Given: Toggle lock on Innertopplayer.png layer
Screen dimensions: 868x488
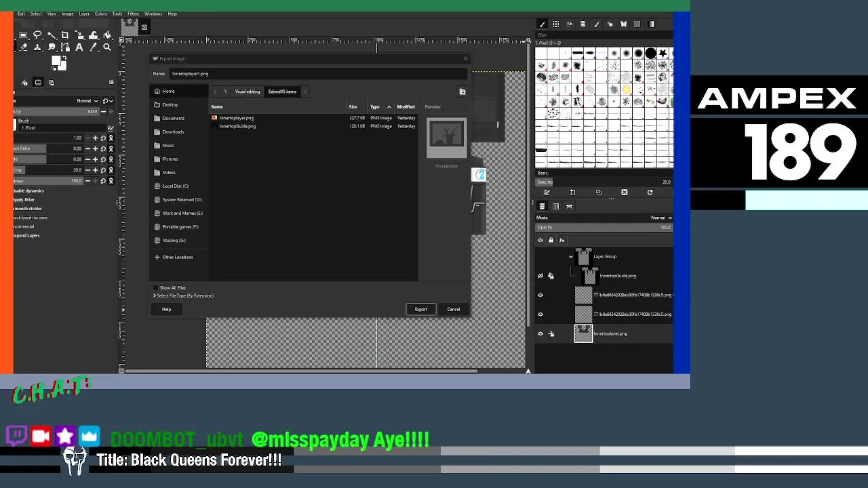Looking at the screenshot, I should point(551,333).
